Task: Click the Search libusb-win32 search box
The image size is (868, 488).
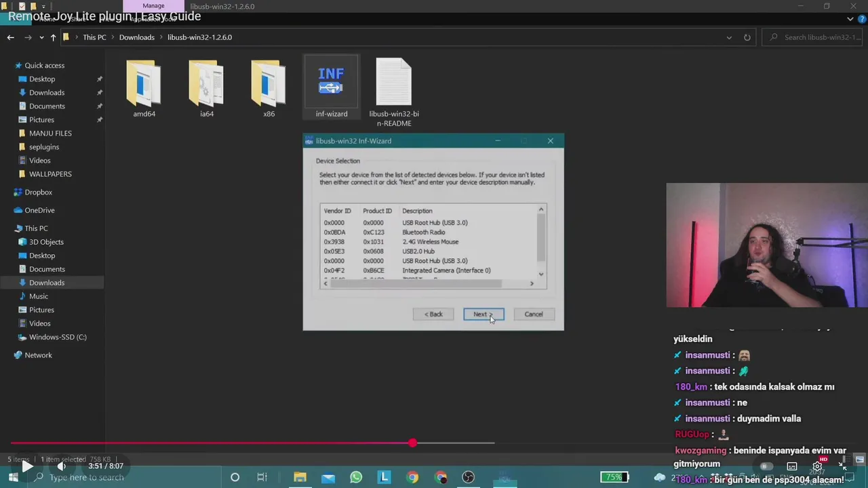Action: tap(814, 37)
